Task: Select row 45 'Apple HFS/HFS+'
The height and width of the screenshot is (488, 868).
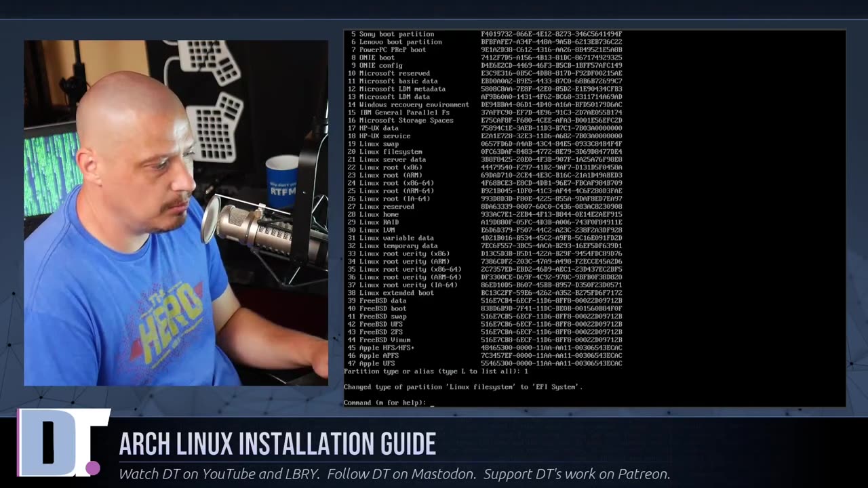Action: [485, 348]
